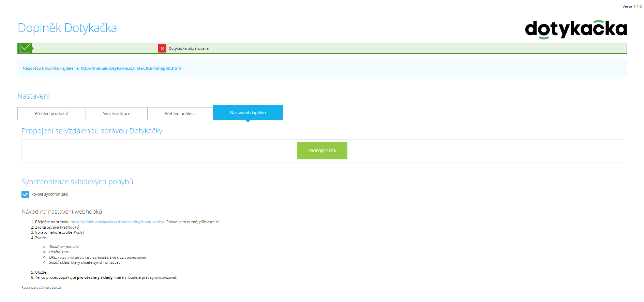This screenshot has height=302, width=644.
Task: Click the Verze 1.4.0 label
Action: [x=632, y=6]
